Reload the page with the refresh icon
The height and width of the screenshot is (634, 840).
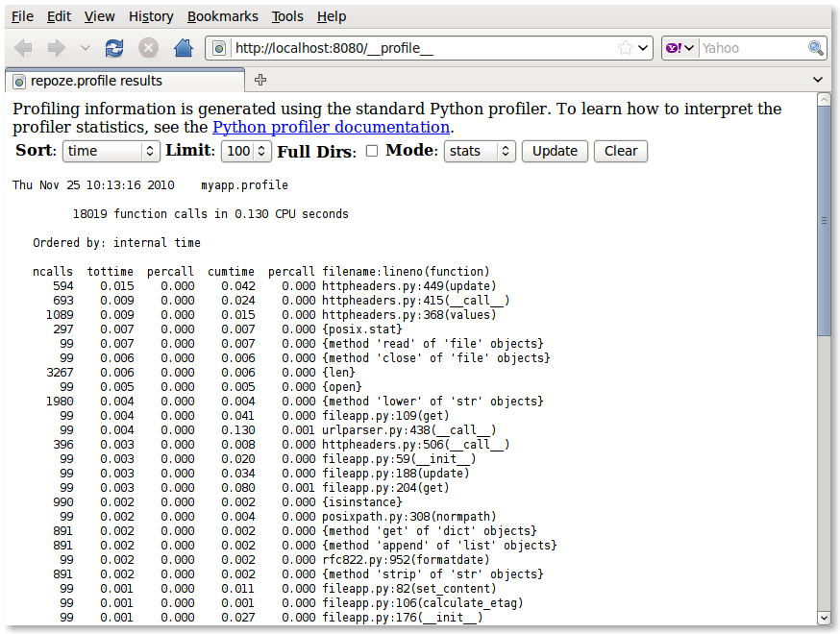click(114, 48)
